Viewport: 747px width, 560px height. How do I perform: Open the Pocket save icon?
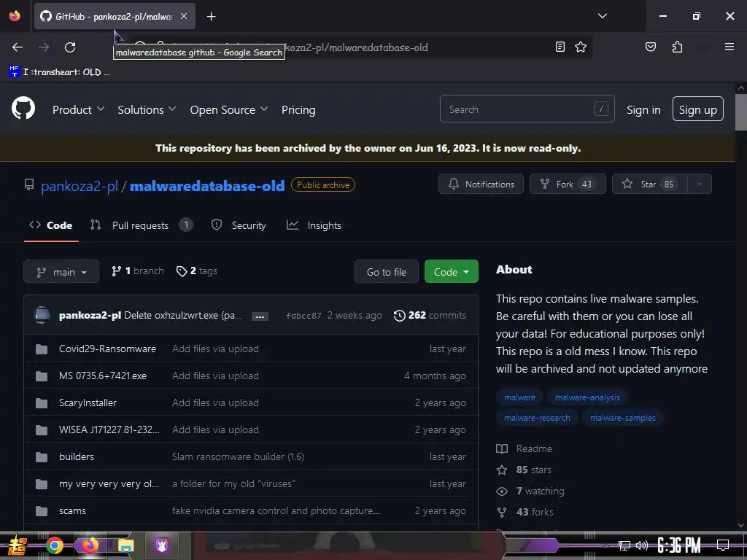click(650, 47)
